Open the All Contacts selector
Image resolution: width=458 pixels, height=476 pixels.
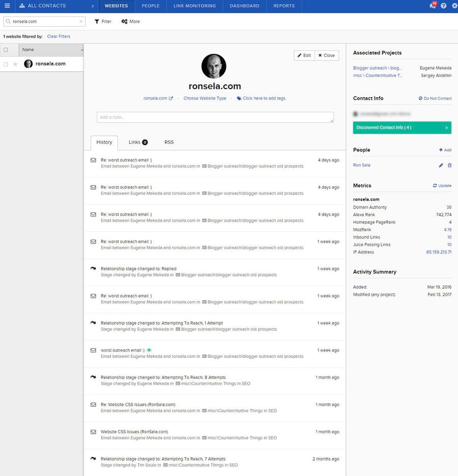point(56,6)
